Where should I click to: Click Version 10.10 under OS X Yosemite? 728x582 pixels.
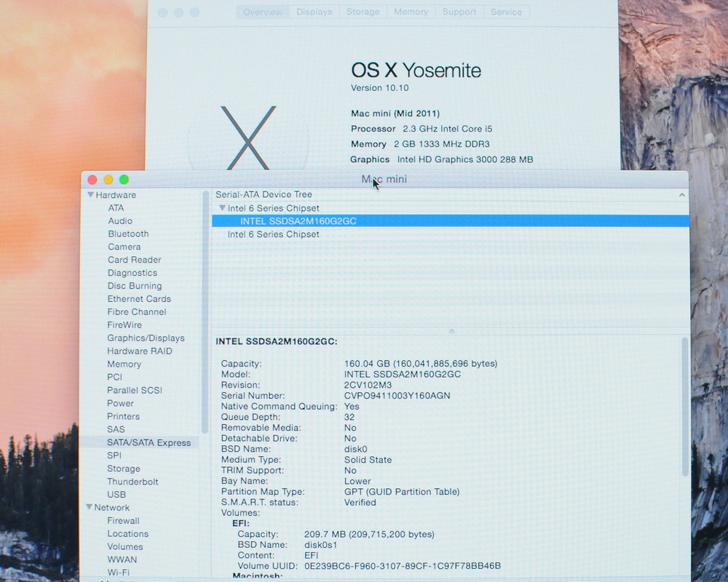(x=380, y=88)
